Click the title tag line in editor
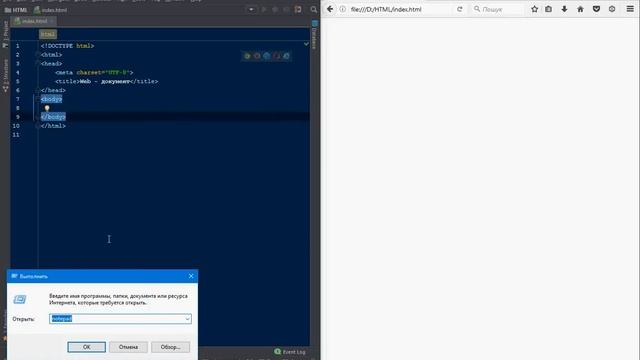Image resolution: width=640 pixels, height=360 pixels. click(x=107, y=81)
